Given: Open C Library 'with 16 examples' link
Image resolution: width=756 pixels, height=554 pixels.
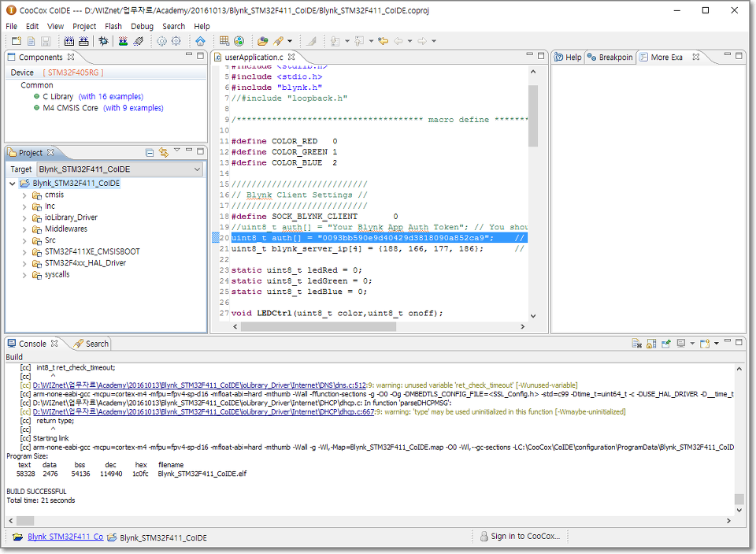Looking at the screenshot, I should (x=111, y=96).
